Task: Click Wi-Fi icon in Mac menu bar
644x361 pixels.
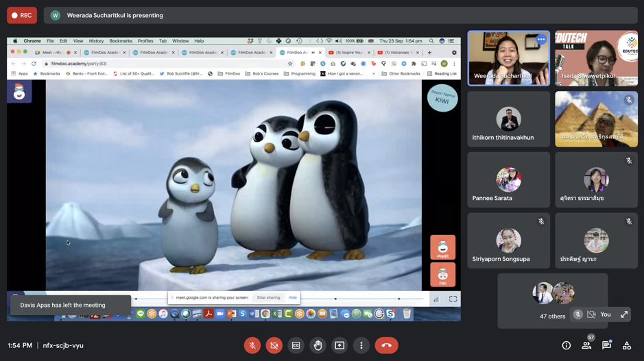Action: coord(329,41)
